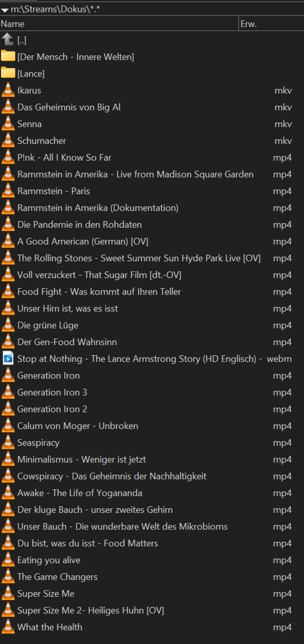Click the webm extension of Stop at Nothing
Viewport: 304px width, 644px height.
279,358
